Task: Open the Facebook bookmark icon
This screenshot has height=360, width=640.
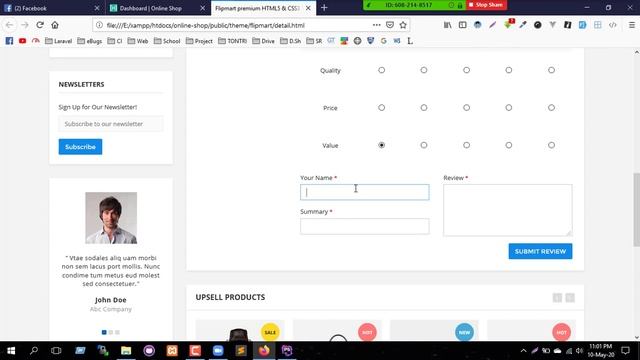Action: 9,41
